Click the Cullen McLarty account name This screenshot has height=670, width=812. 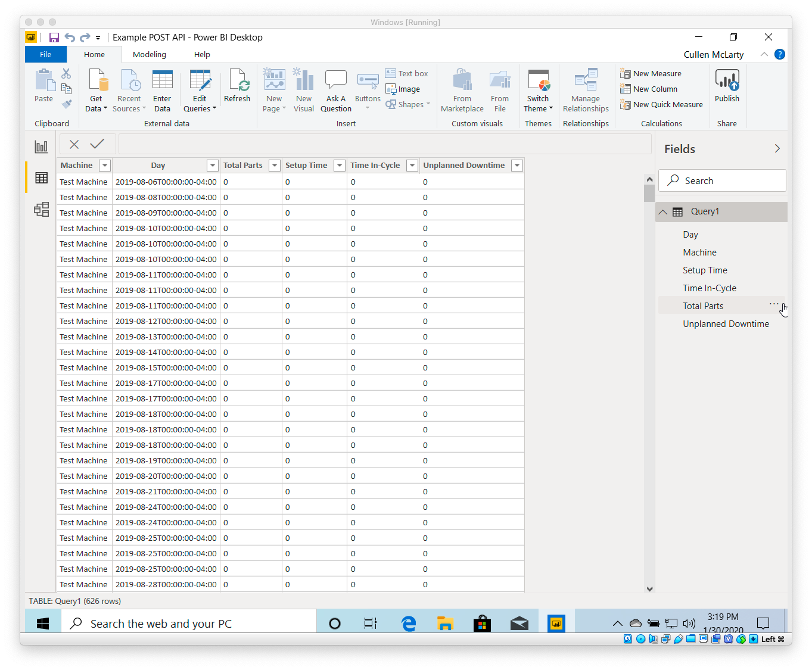[714, 54]
